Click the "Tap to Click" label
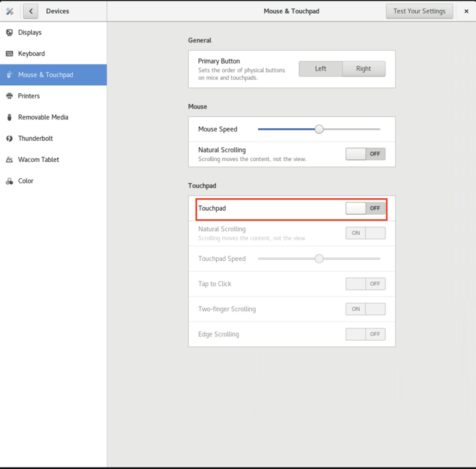Viewport: 476px width, 469px height. pyautogui.click(x=215, y=284)
